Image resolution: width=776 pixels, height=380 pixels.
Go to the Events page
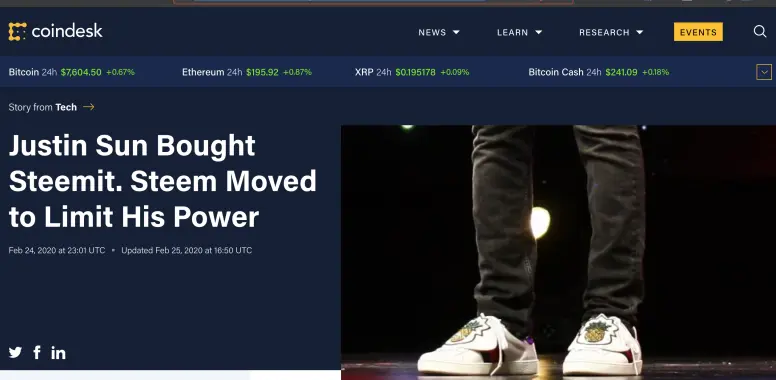[698, 32]
